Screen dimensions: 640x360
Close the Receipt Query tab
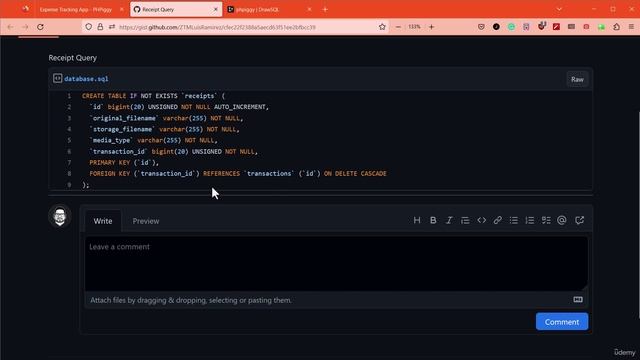click(216, 9)
